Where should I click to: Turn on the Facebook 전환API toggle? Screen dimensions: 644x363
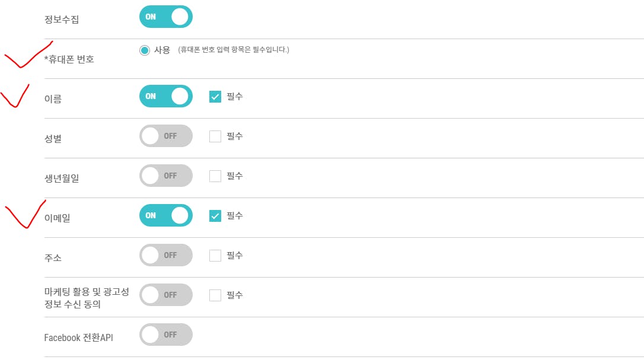coord(165,335)
